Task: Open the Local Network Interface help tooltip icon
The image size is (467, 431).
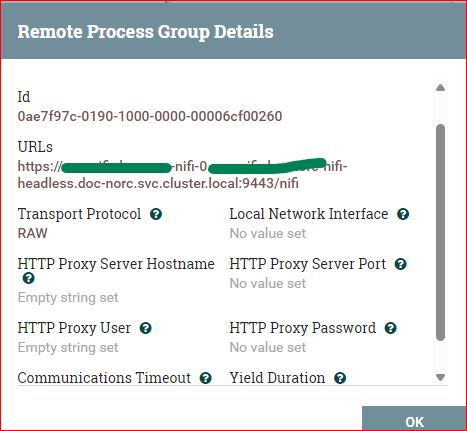Action: pos(403,214)
